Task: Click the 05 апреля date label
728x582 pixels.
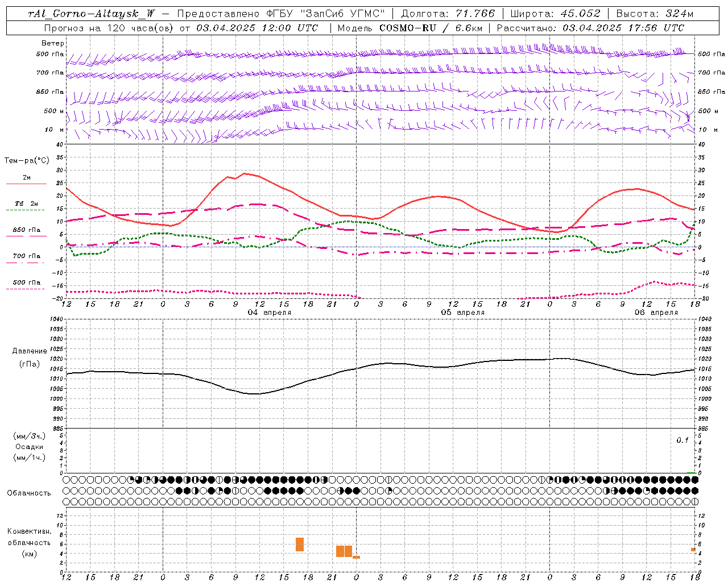Action: (463, 313)
